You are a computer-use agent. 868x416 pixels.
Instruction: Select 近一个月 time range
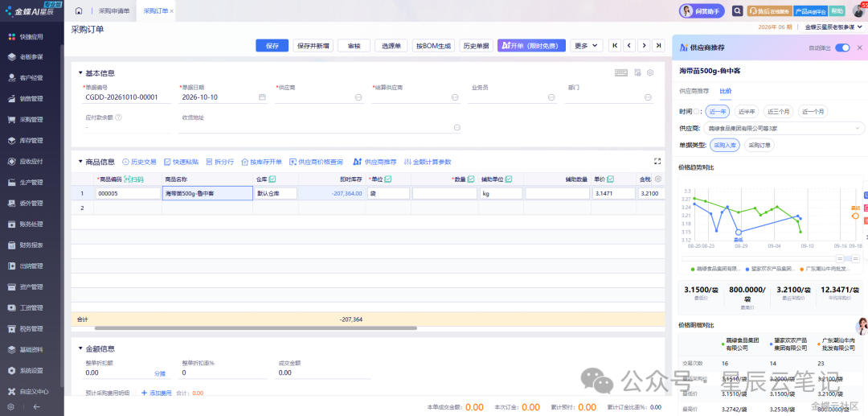(x=813, y=111)
